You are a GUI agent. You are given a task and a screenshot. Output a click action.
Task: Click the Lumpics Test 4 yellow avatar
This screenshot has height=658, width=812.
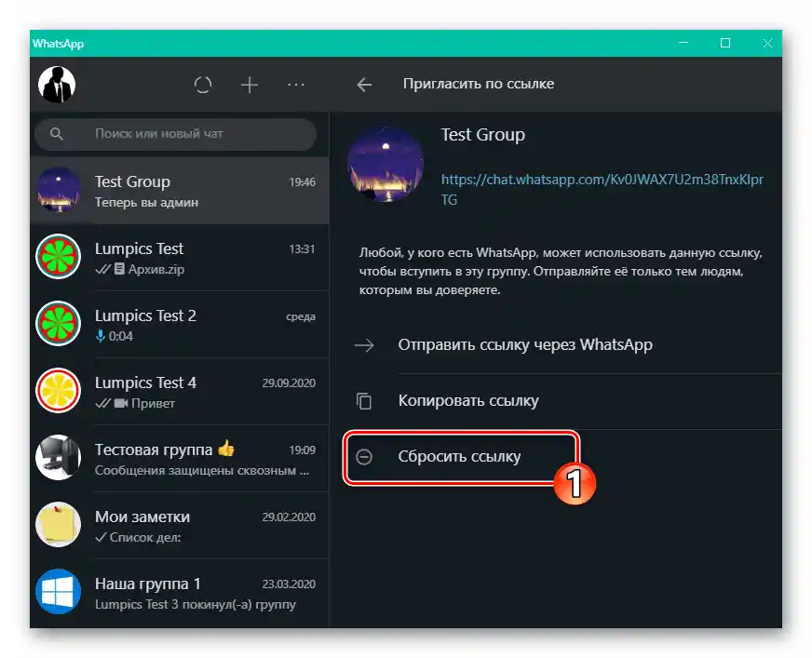pos(58,390)
